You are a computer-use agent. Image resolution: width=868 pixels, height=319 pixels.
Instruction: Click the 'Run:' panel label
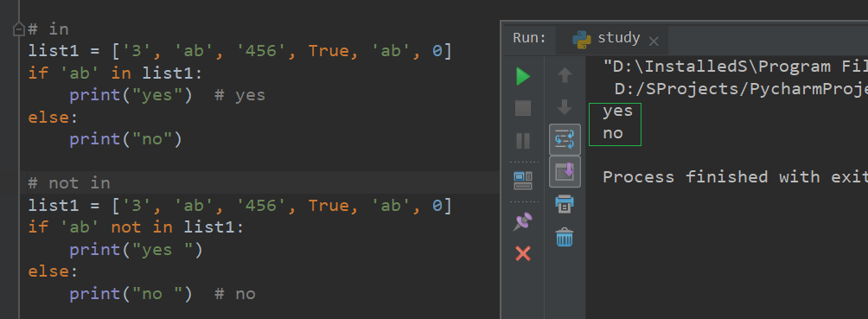point(529,38)
